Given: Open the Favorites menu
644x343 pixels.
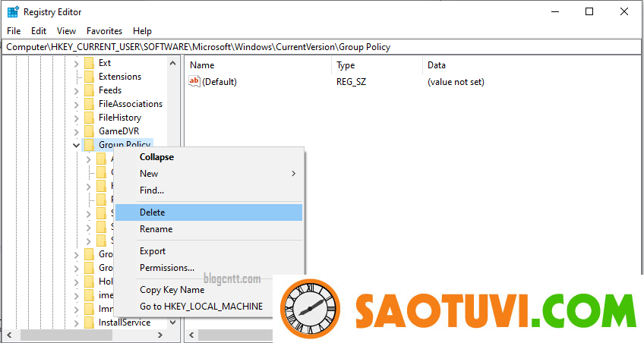Looking at the screenshot, I should pos(104,31).
